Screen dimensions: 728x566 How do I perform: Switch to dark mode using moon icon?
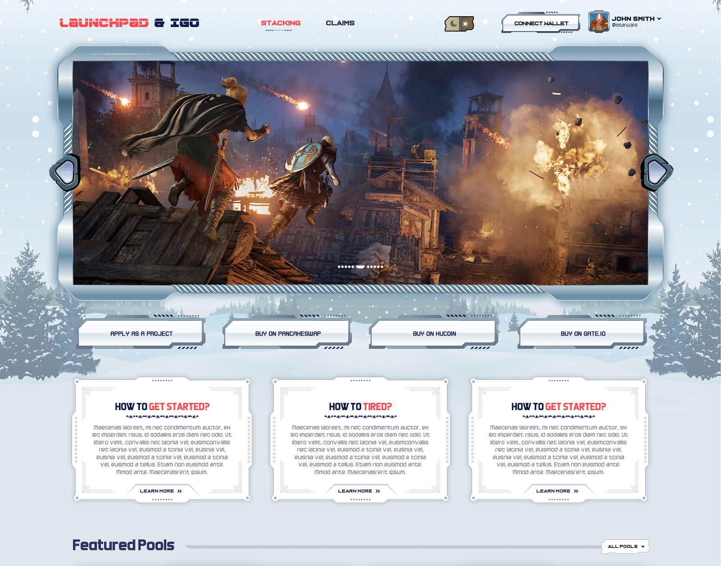(x=453, y=23)
